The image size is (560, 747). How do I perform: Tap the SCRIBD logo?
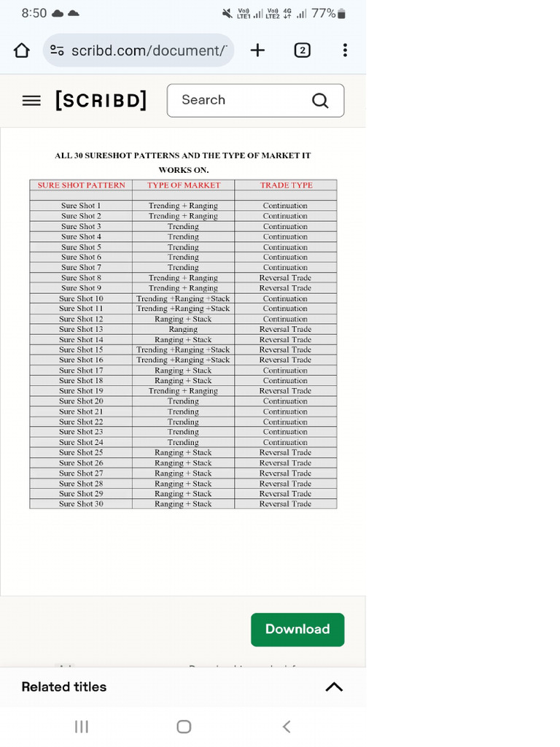101,101
